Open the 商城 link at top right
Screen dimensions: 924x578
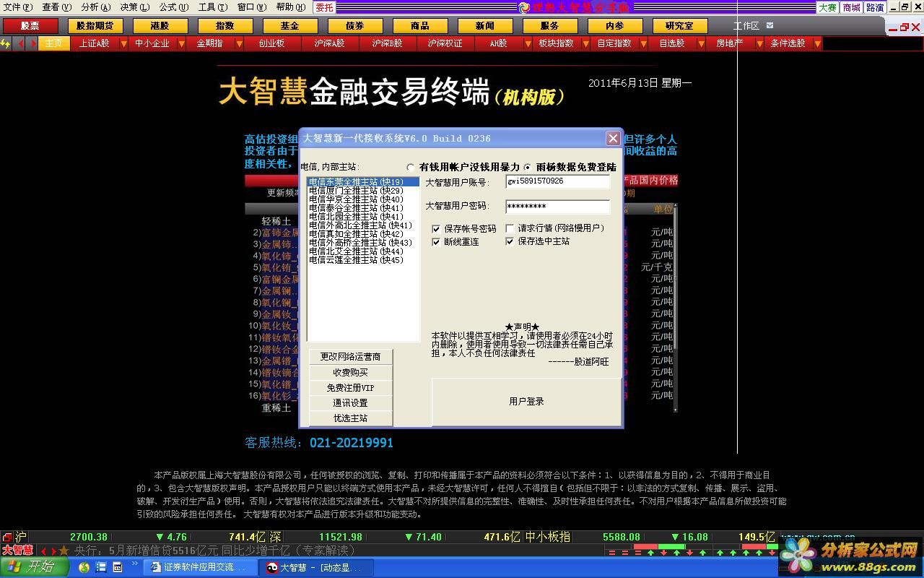[x=851, y=7]
